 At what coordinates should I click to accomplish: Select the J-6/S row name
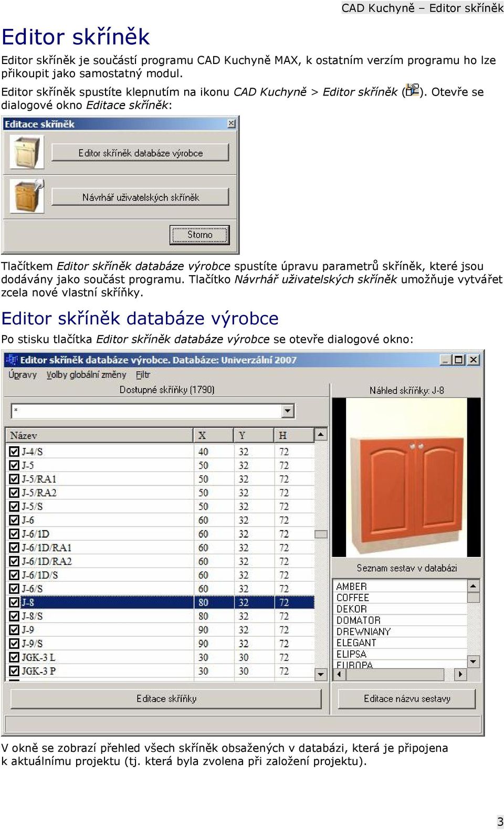tap(33, 589)
